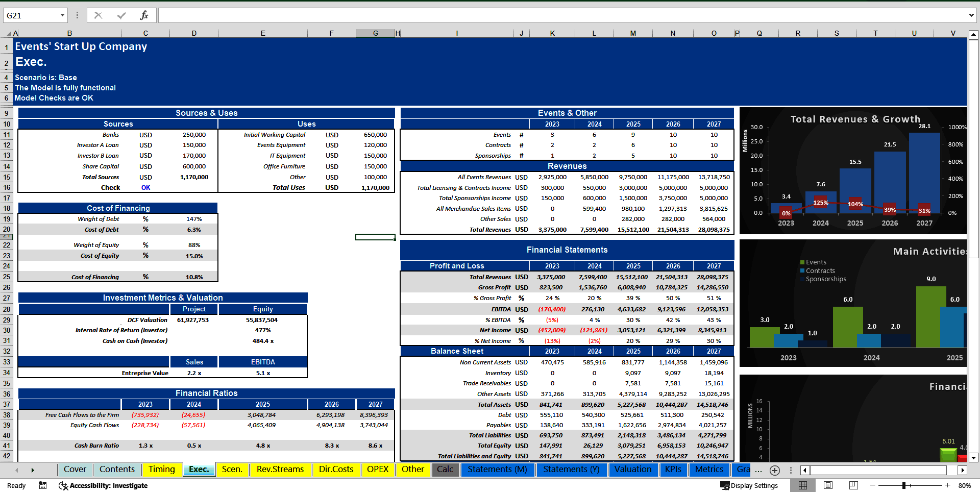Click the more sheets ellipsis
The width and height of the screenshot is (980, 493).
coord(758,470)
